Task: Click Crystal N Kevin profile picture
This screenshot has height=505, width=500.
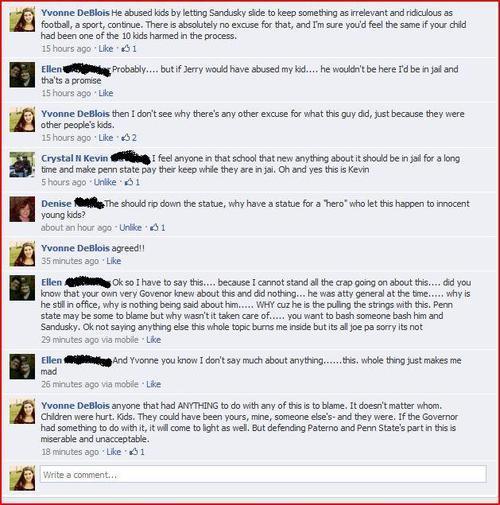Action: (22, 165)
